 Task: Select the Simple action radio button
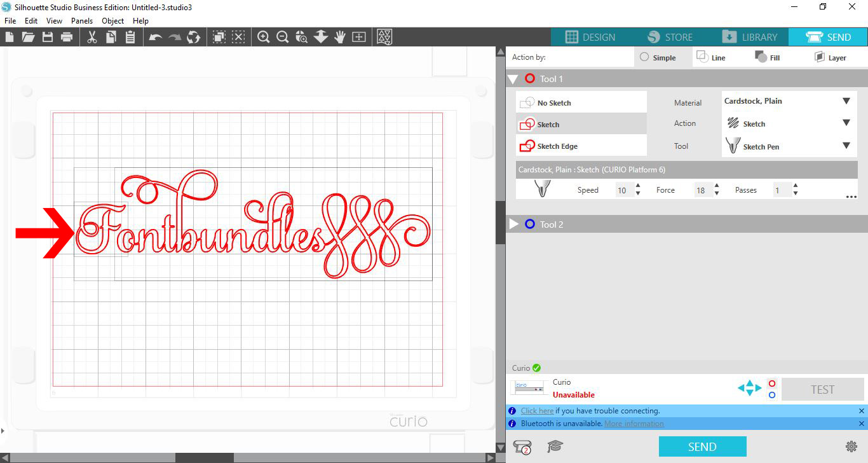(644, 57)
